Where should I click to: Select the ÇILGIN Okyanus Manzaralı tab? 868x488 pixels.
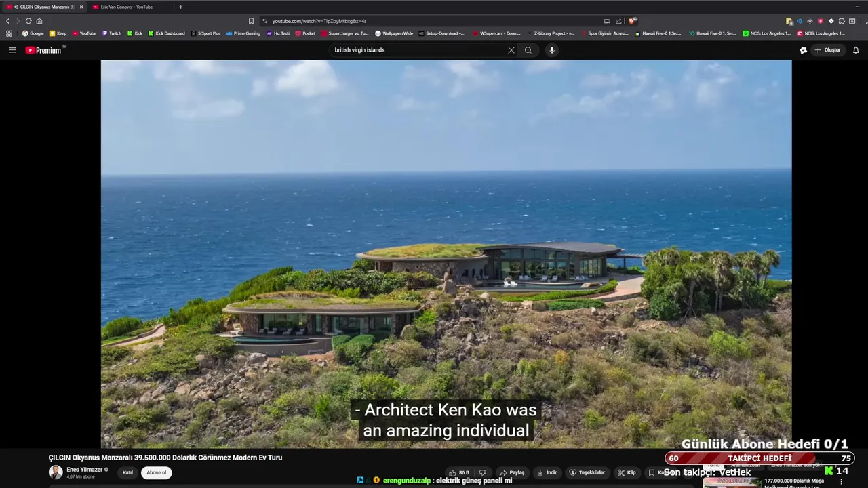(44, 7)
